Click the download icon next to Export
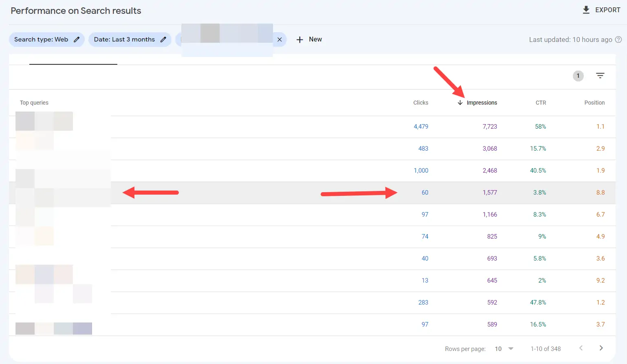This screenshot has height=364, width=627. coord(586,9)
